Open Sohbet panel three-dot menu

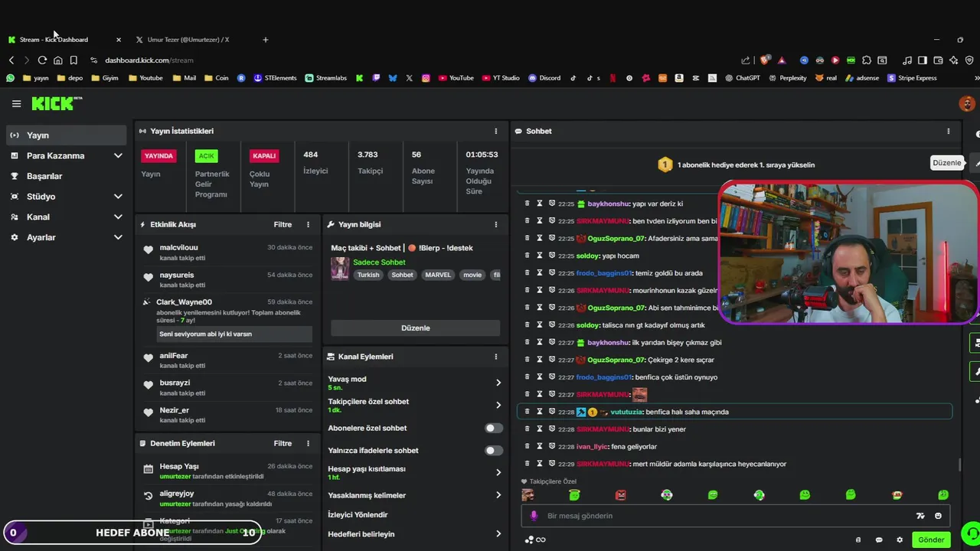pyautogui.click(x=948, y=131)
